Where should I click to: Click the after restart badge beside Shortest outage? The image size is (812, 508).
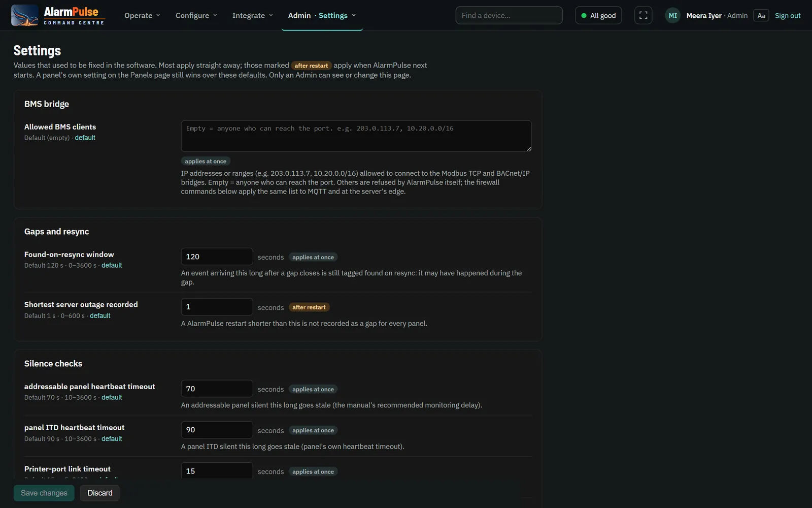click(309, 307)
